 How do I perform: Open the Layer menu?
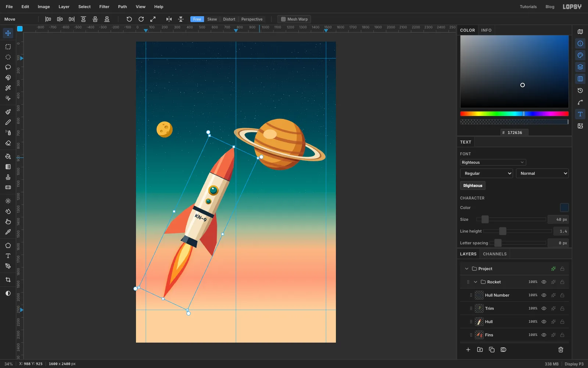pos(64,7)
